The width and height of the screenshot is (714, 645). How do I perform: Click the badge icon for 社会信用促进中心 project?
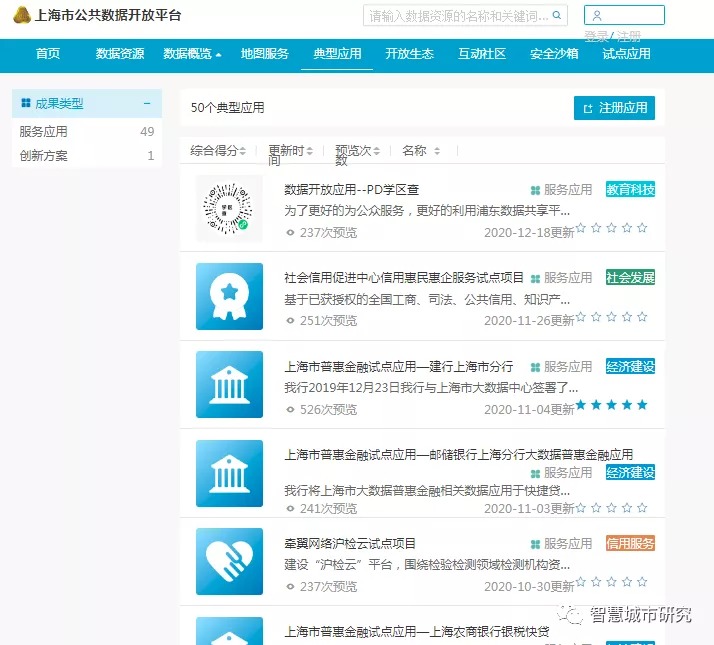[229, 296]
